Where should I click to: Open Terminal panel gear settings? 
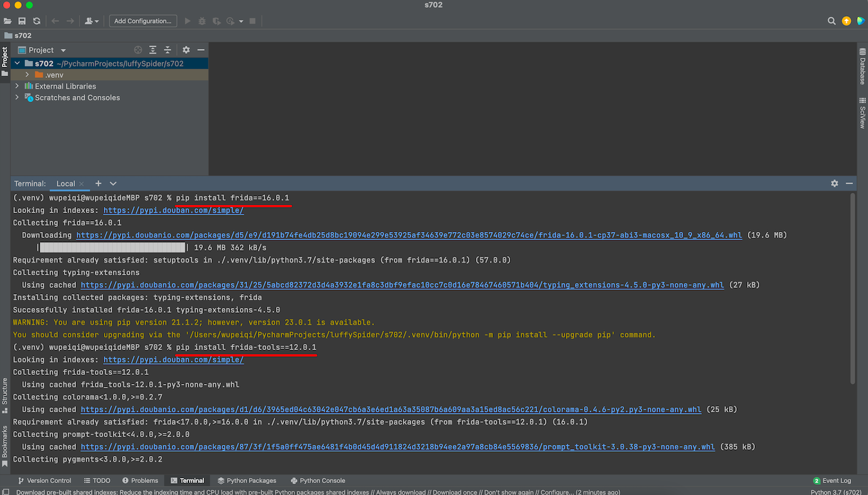835,184
